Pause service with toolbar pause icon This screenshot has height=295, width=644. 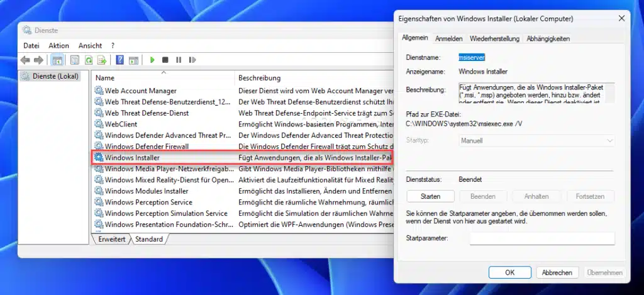[x=179, y=60]
